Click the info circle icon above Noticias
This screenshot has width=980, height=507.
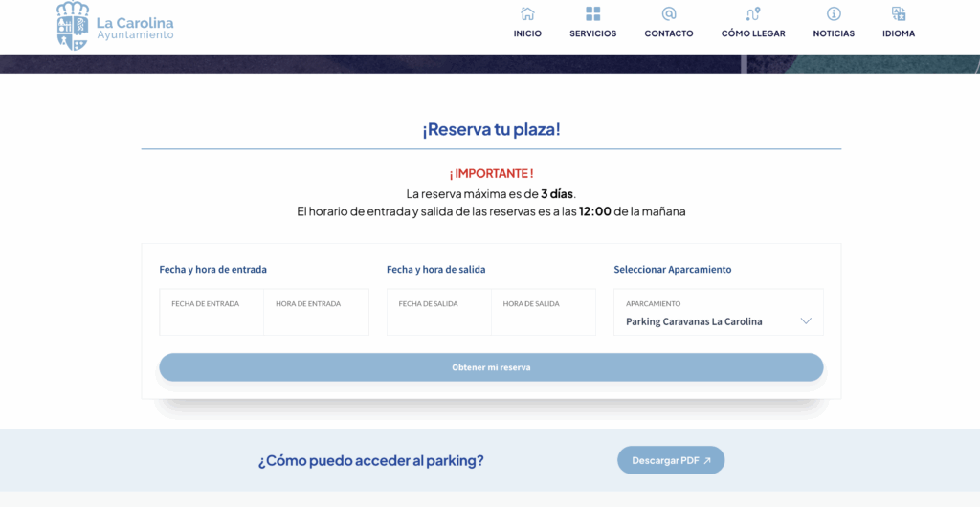834,13
